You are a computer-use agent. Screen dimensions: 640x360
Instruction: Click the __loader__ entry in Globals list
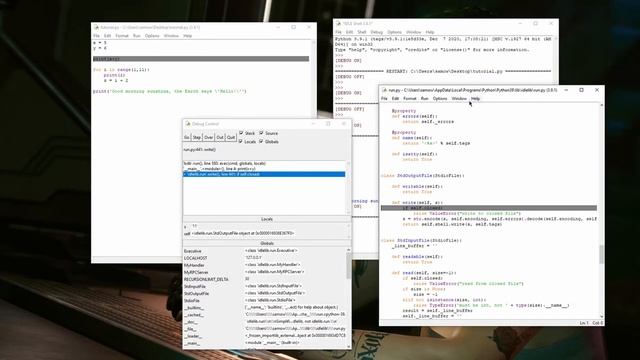tap(193, 336)
